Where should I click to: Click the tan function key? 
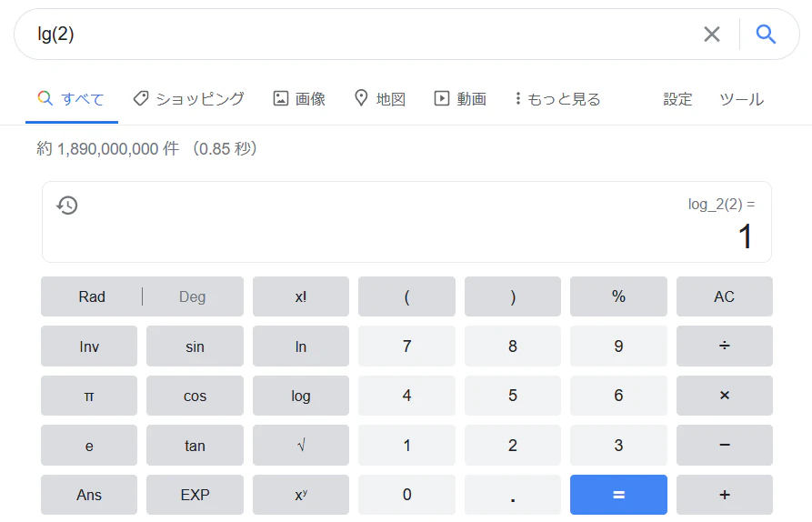pyautogui.click(x=195, y=446)
